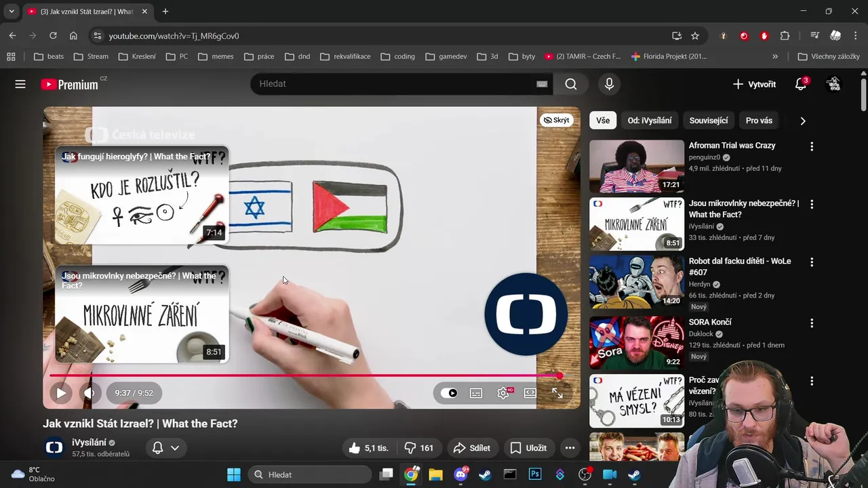
Task: Open the coding bookmarks folder
Action: point(398,56)
